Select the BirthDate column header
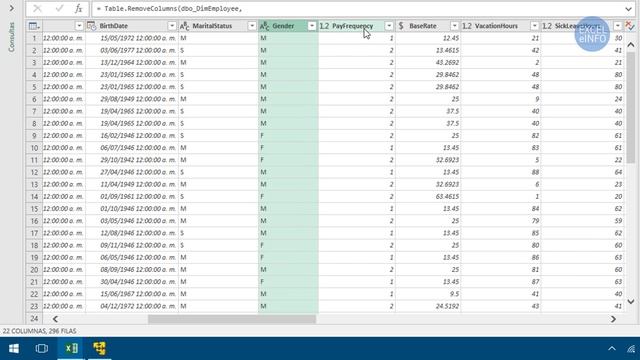This screenshot has width=640, height=360. pyautogui.click(x=113, y=26)
